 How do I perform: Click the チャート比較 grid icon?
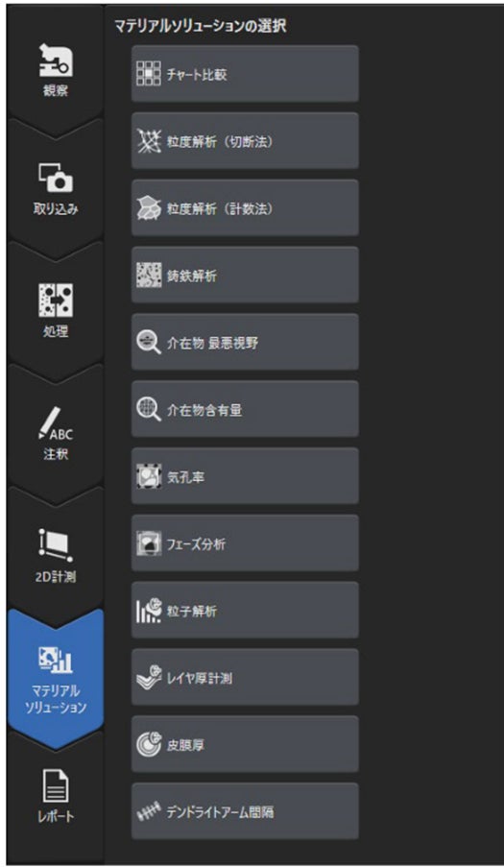[x=148, y=74]
